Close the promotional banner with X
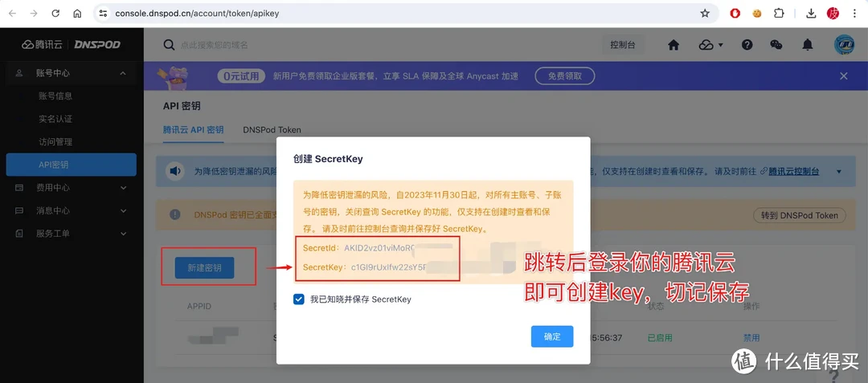868x383 pixels. [844, 76]
